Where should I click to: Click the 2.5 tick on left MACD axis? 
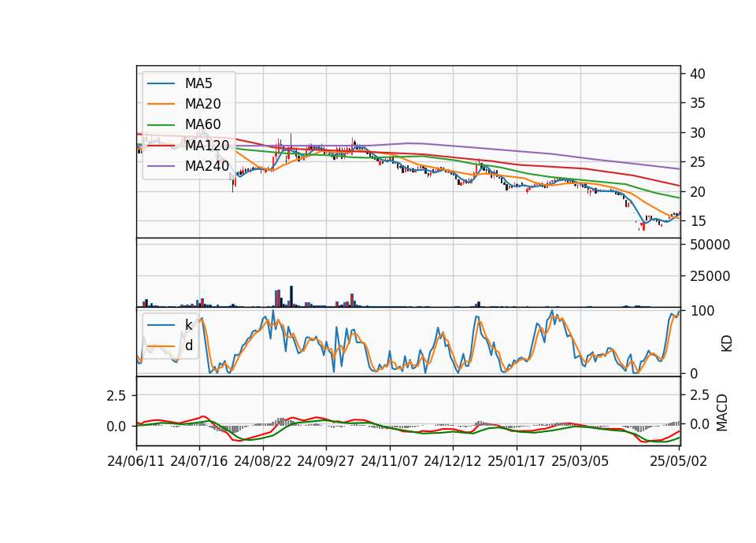tap(117, 396)
